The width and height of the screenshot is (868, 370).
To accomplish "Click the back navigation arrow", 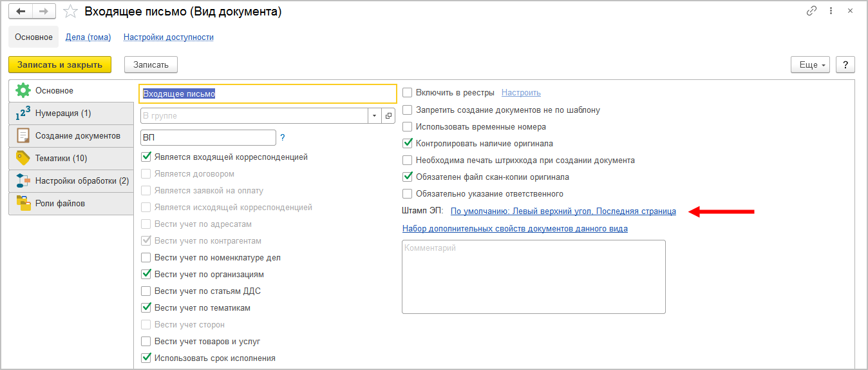I will pos(21,12).
